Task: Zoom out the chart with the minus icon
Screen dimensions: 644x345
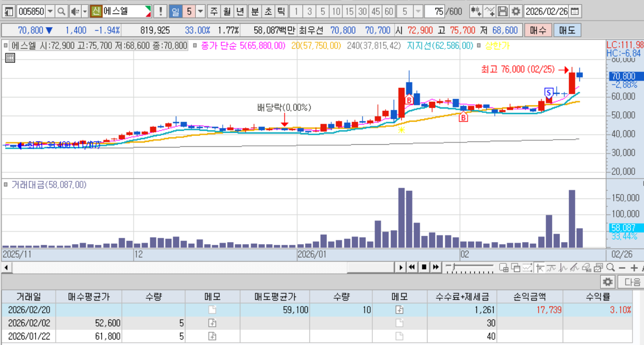Action: 622,268
